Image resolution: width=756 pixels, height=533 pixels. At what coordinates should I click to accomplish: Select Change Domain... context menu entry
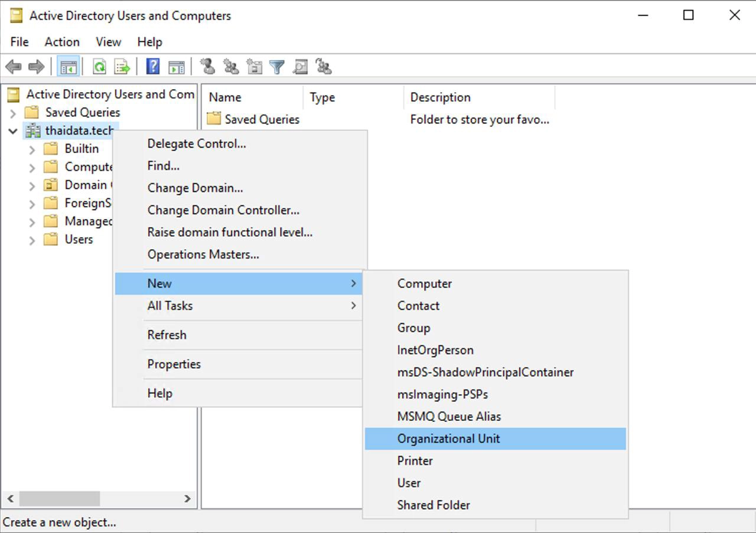click(240, 188)
